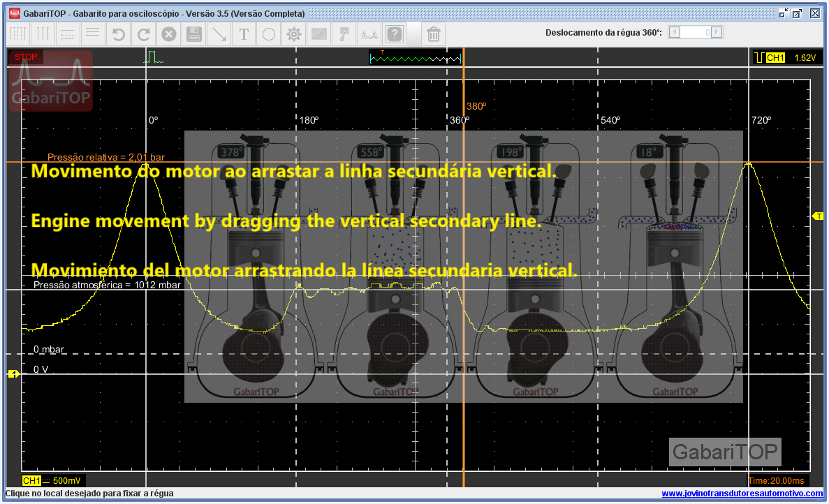829x504 pixels.
Task: Click the status bar hint 'Clique no local desejado'
Action: click(x=89, y=494)
